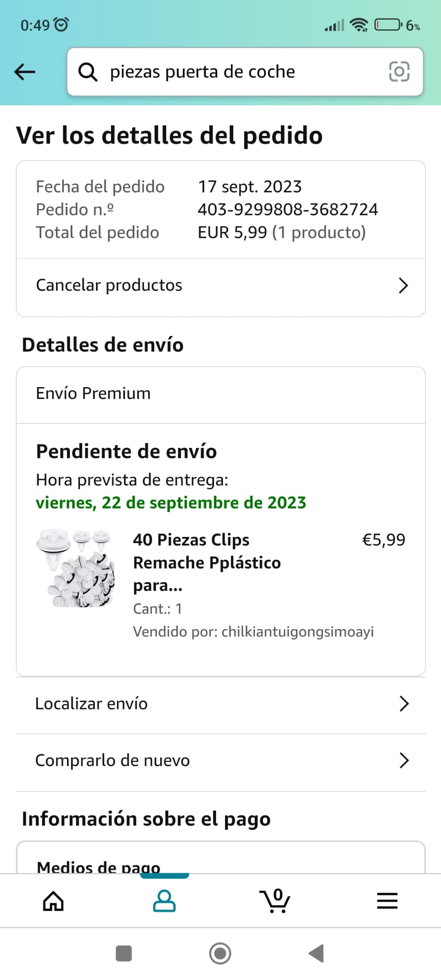The height and width of the screenshot is (980, 441).
Task: Select the Cancelar productos option
Action: tap(109, 285)
